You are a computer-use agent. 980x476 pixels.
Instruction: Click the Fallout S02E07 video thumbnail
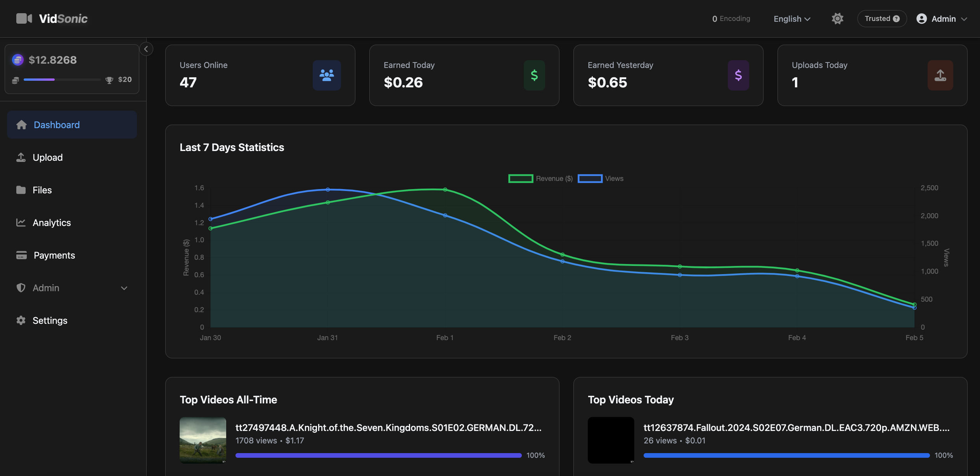click(611, 440)
